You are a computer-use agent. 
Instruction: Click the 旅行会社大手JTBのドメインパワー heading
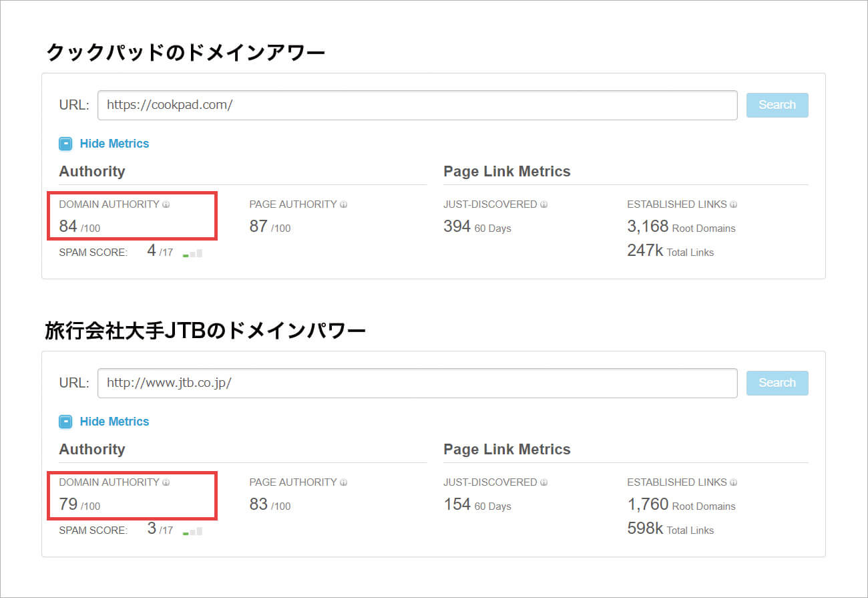(x=206, y=330)
